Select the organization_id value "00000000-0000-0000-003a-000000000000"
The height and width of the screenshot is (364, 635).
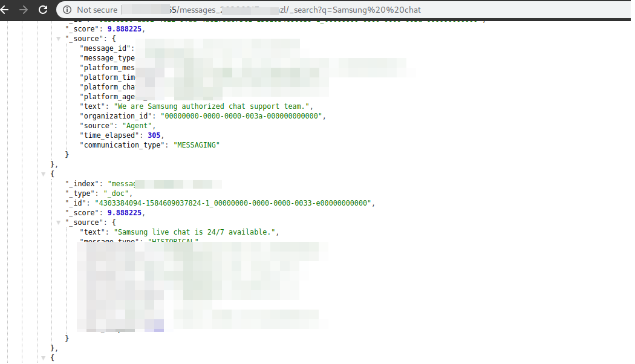pos(242,116)
